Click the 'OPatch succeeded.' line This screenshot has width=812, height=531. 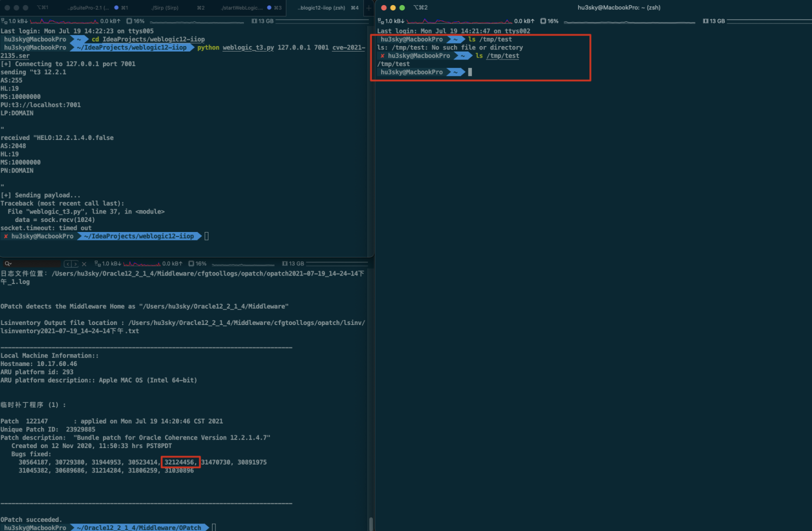pyautogui.click(x=31, y=519)
